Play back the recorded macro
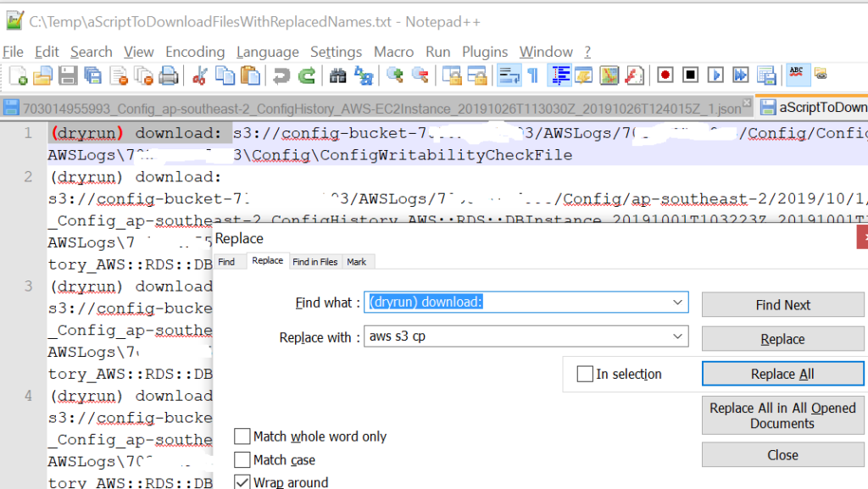The image size is (868, 489). coord(715,75)
